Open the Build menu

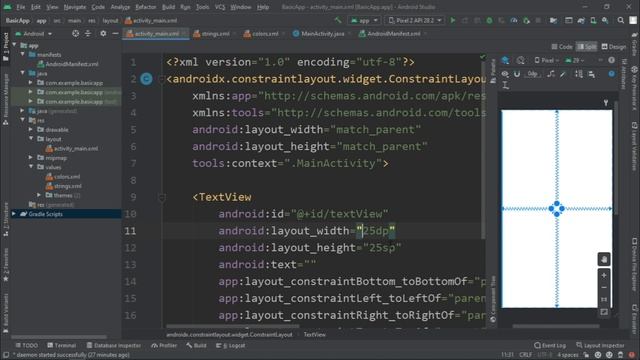(x=168, y=7)
